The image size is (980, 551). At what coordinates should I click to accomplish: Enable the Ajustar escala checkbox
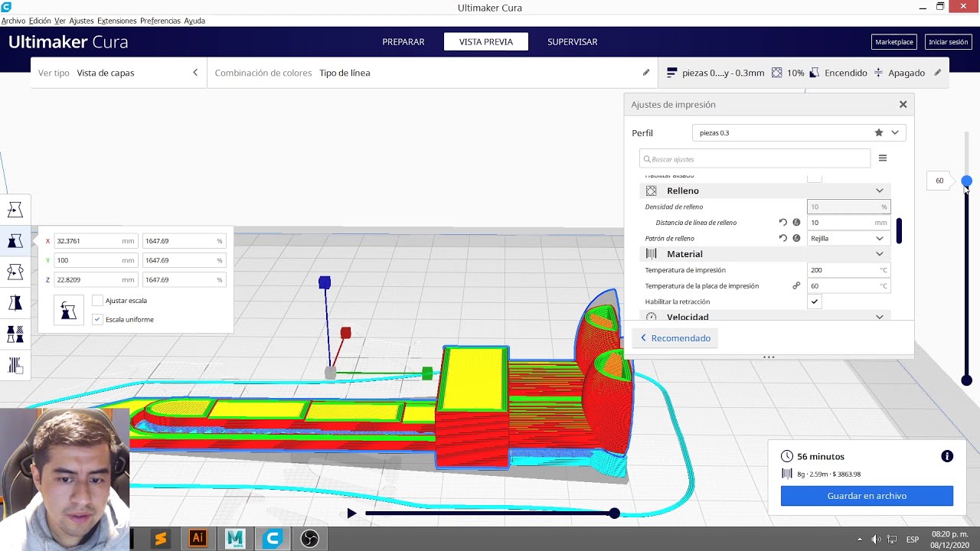pyautogui.click(x=97, y=301)
